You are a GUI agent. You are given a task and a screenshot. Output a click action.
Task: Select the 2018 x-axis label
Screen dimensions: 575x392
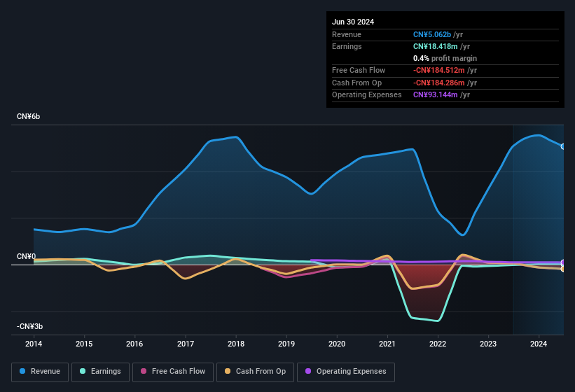point(236,344)
